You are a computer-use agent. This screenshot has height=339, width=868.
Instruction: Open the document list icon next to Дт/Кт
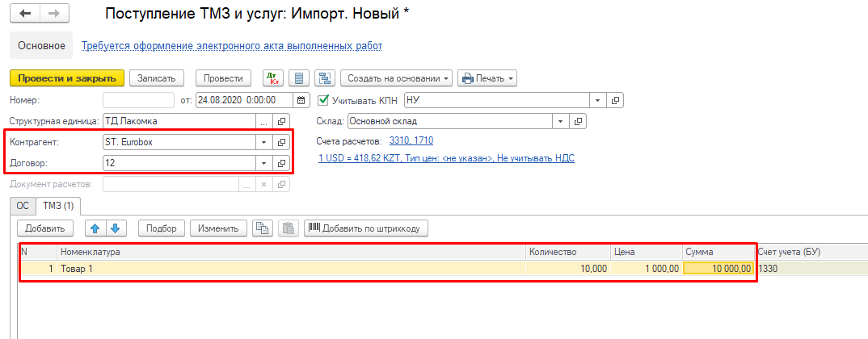point(299,78)
